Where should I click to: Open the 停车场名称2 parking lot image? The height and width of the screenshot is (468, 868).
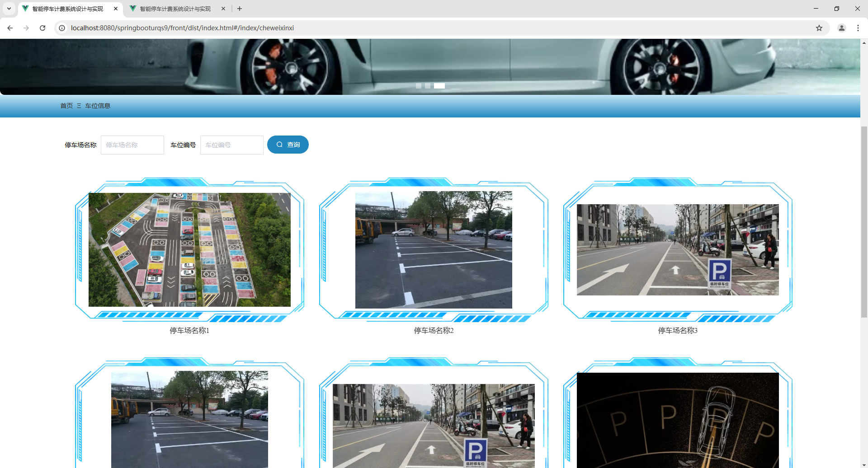[x=434, y=250]
